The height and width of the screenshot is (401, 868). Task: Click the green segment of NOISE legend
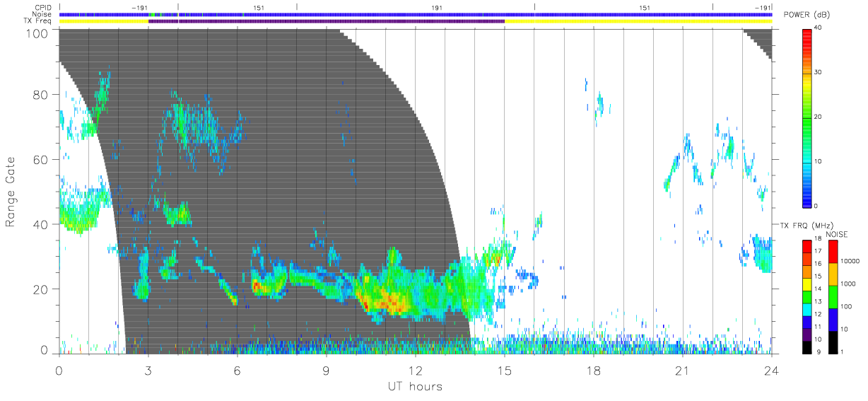coord(833,296)
